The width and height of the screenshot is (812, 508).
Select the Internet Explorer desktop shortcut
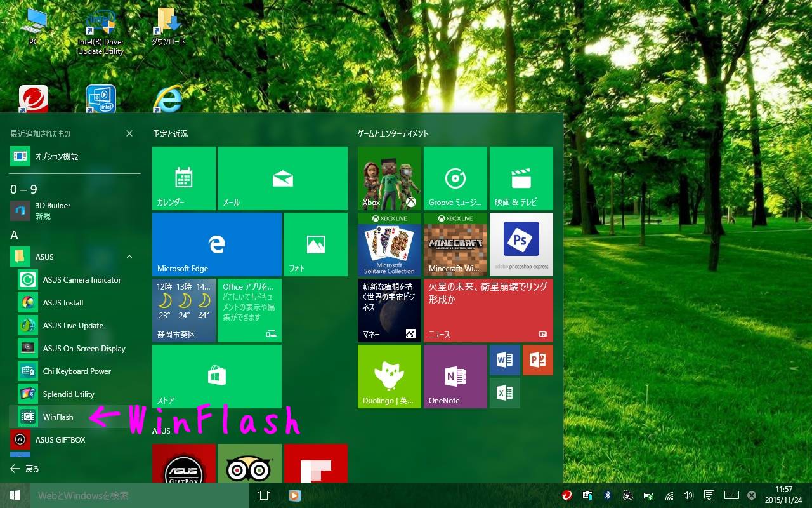pos(168,99)
